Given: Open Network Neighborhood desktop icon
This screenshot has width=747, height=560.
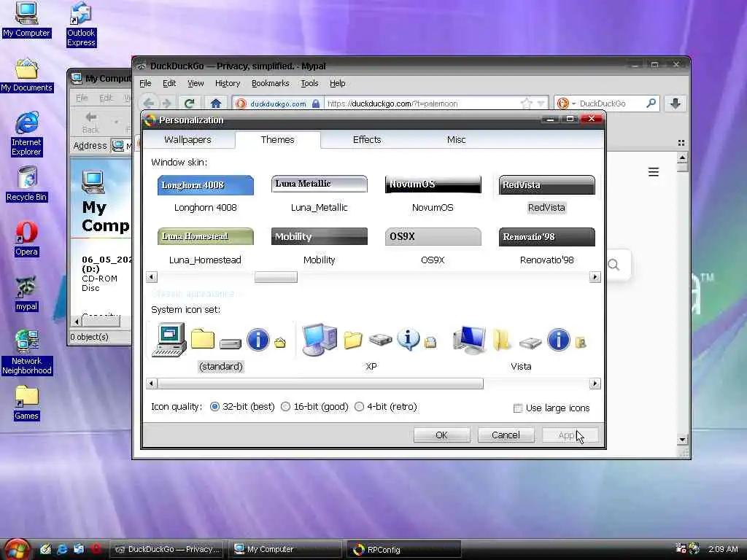Looking at the screenshot, I should point(27,353).
